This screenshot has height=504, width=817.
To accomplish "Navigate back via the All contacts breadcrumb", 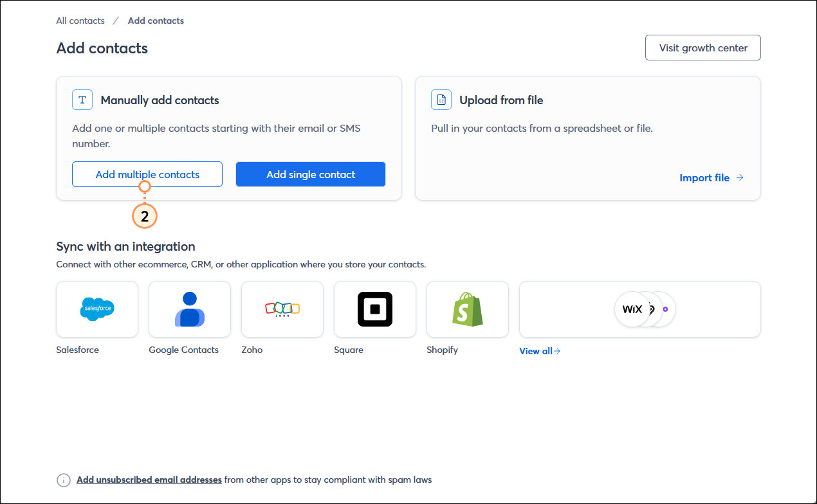I will point(80,21).
